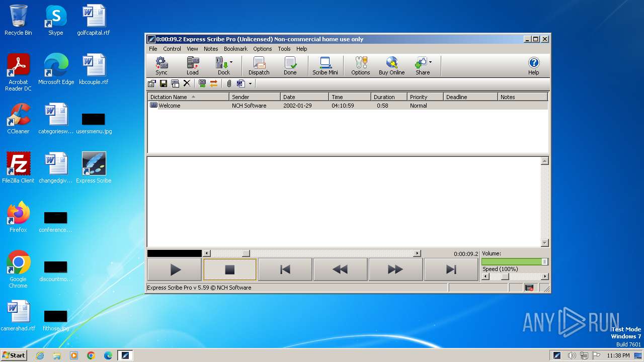
Task: Click the rename dictation small icon
Action: (175, 83)
